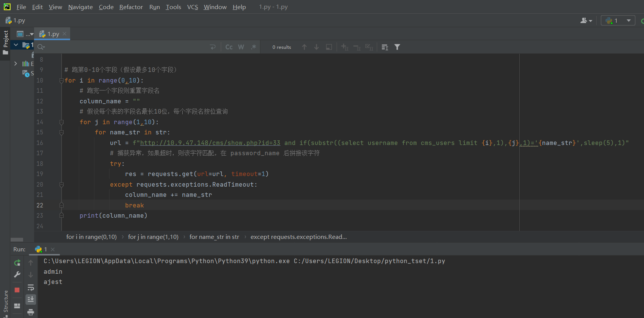Viewport: 644px width, 318px height.
Task: Print the console output
Action: (x=31, y=312)
